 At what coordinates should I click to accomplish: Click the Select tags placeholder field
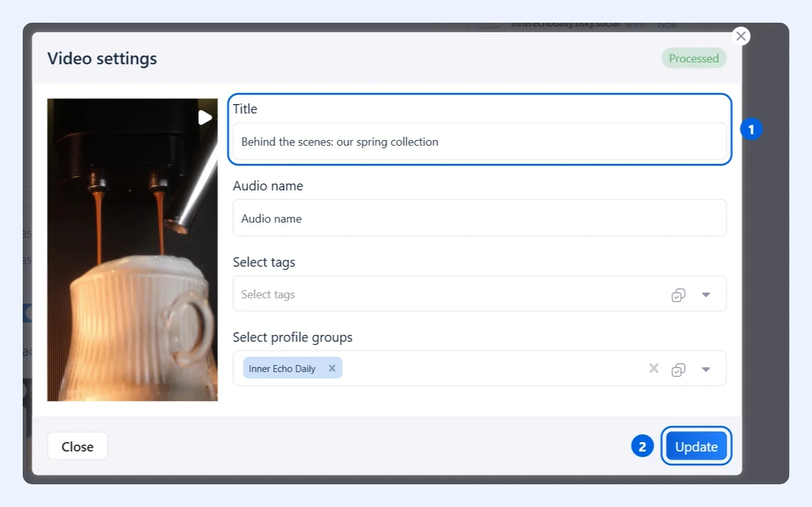[x=480, y=294]
